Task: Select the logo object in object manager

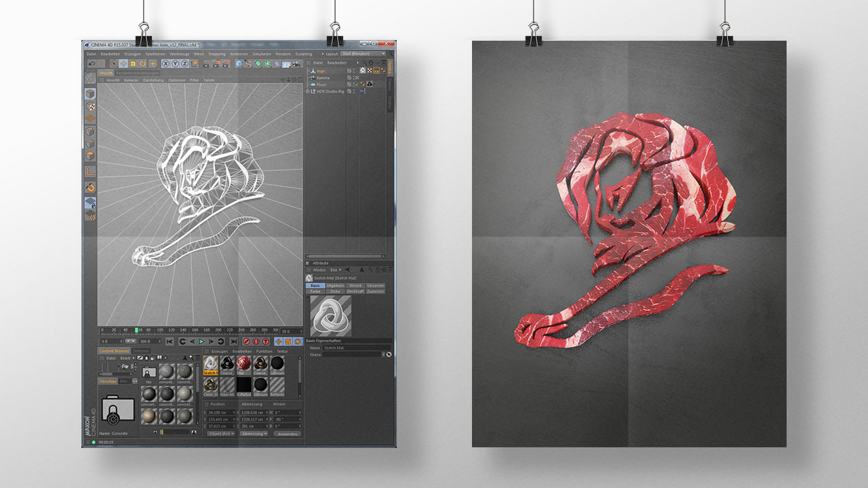Action: coord(322,71)
